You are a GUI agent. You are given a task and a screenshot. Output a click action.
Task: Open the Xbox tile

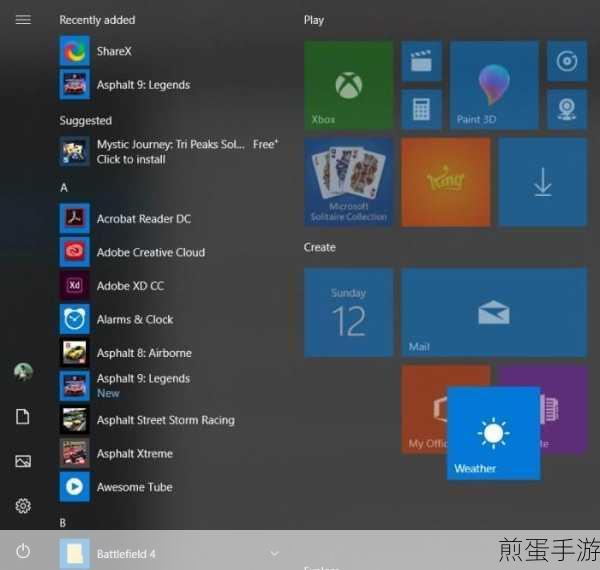coord(349,86)
